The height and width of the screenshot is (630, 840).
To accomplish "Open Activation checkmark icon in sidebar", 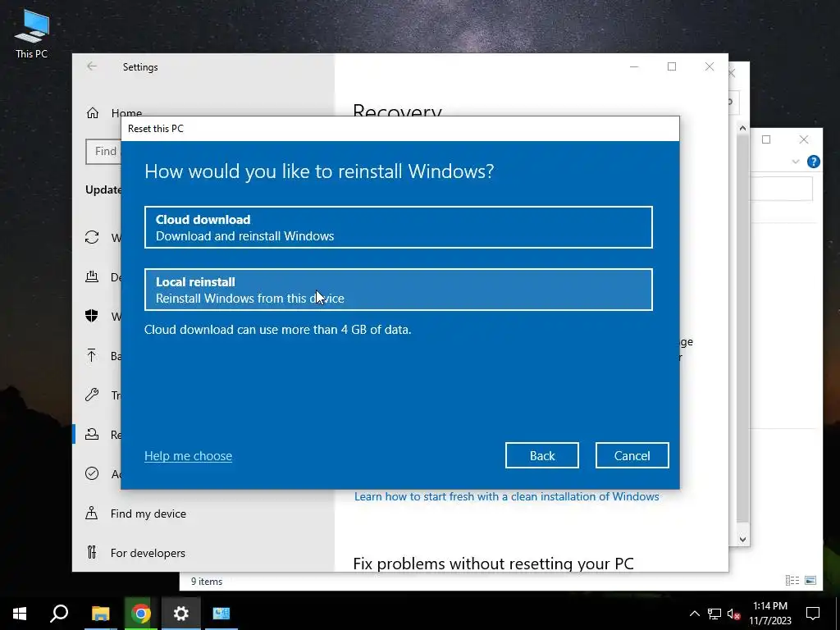I will 92,473.
